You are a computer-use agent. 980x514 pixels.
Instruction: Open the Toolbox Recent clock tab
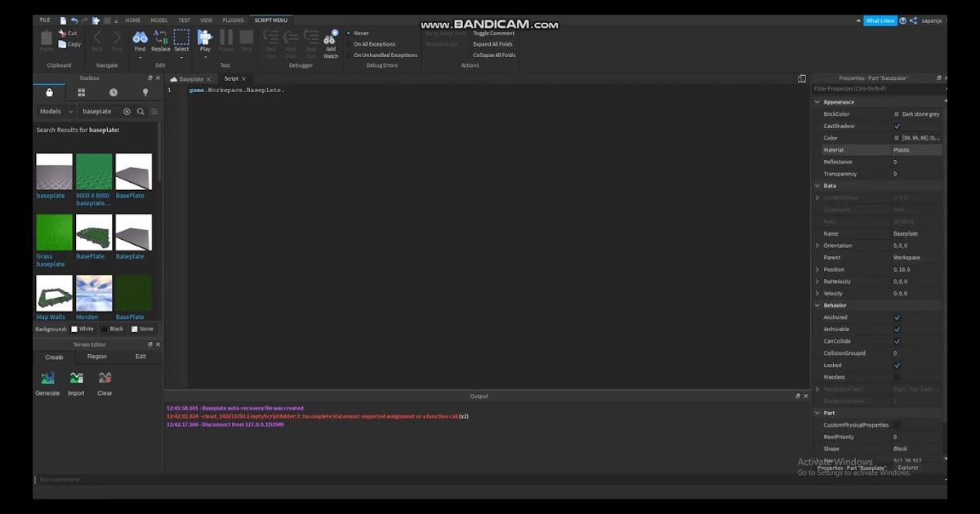click(113, 92)
